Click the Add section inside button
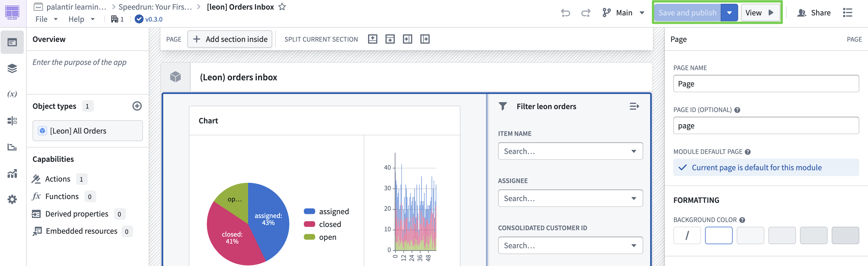The width and height of the screenshot is (868, 266). click(230, 39)
